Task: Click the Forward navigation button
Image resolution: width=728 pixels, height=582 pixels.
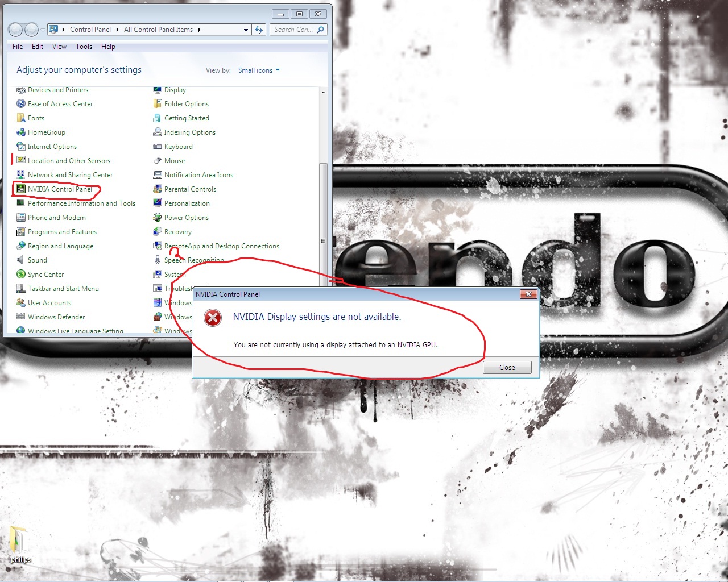Action: pyautogui.click(x=32, y=29)
